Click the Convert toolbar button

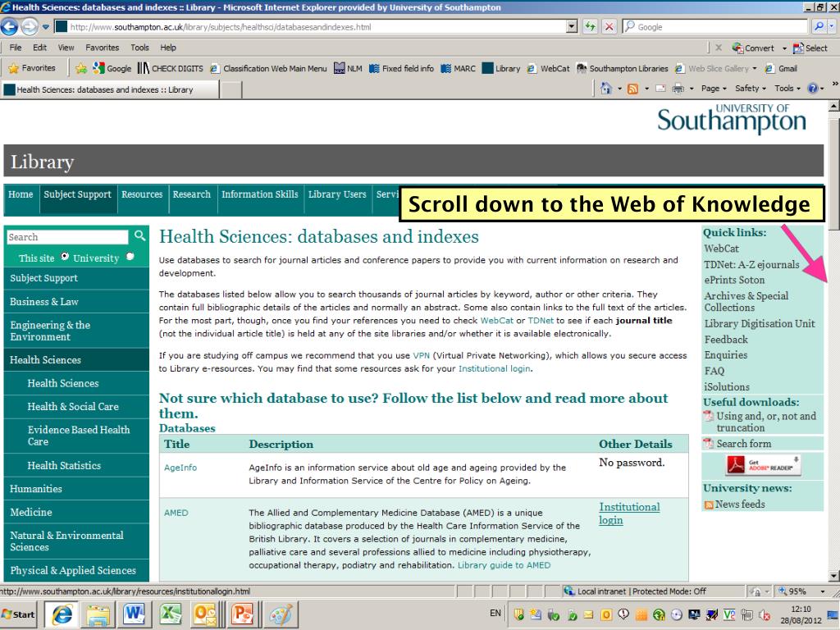pos(753,48)
